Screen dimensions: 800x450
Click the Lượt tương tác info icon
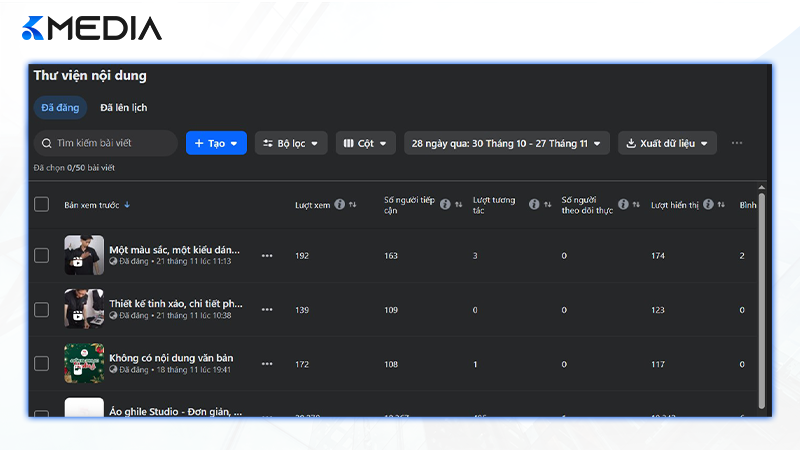point(534,205)
